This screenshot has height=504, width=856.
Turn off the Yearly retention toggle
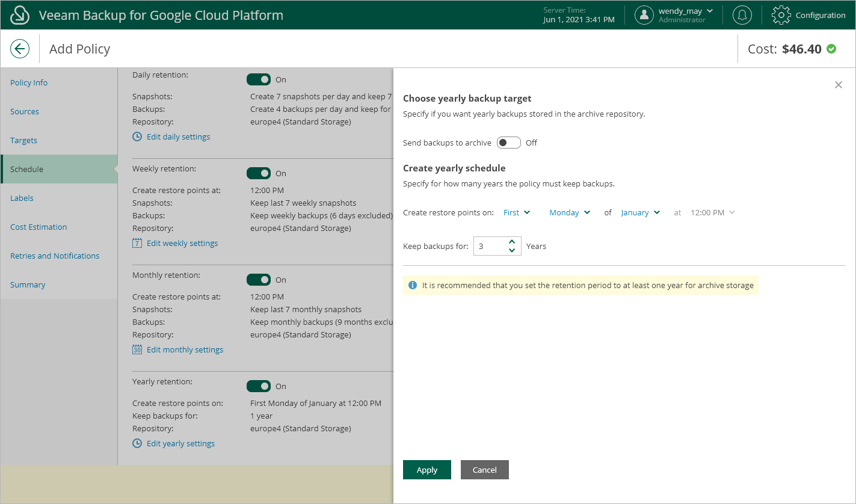coord(259,386)
